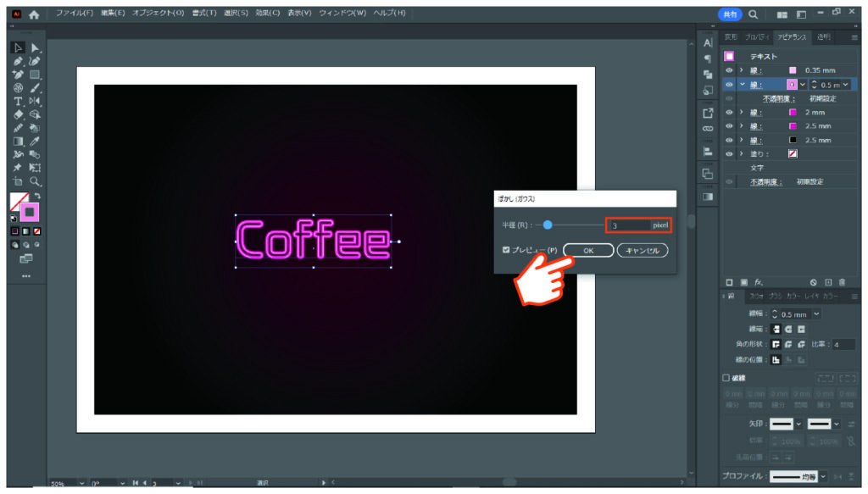The width and height of the screenshot is (868, 494).
Task: Click the radius pixel input field
Action: pyautogui.click(x=630, y=225)
